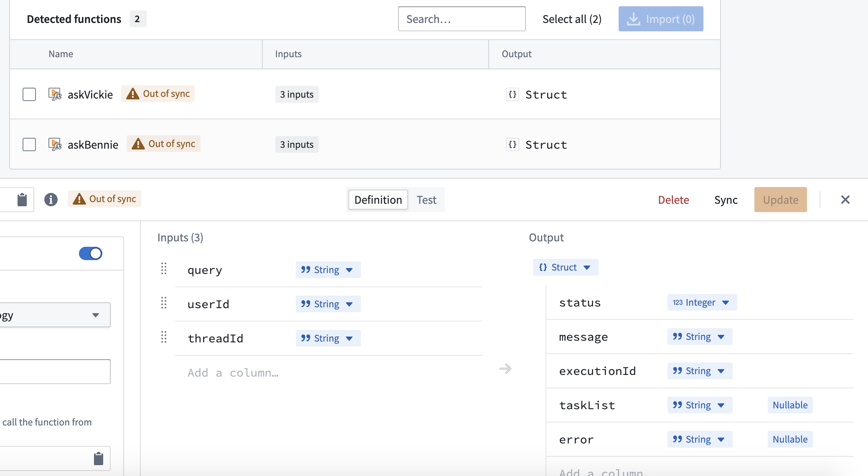The image size is (868, 476).
Task: Check the askBennie row checkbox
Action: pyautogui.click(x=29, y=144)
